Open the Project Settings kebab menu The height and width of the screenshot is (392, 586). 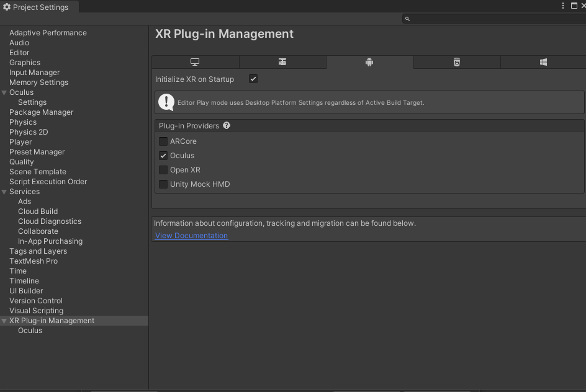point(563,6)
